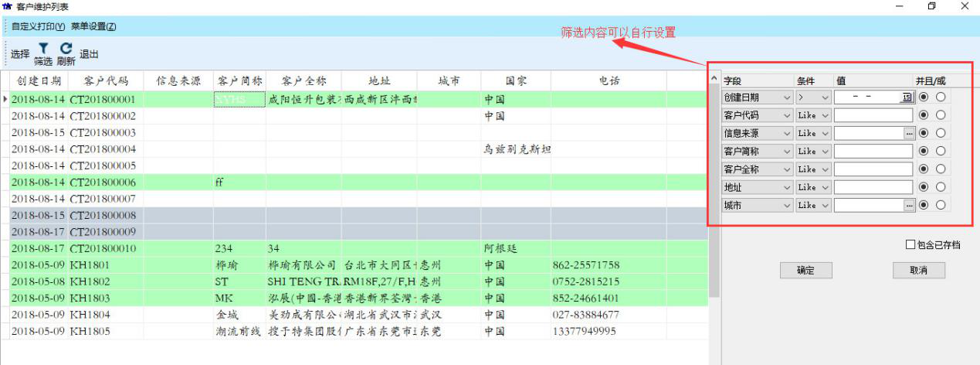Image resolution: width=980 pixels, height=365 pixels.
Task: Click the app icon in title bar
Action: pyautogui.click(x=7, y=6)
